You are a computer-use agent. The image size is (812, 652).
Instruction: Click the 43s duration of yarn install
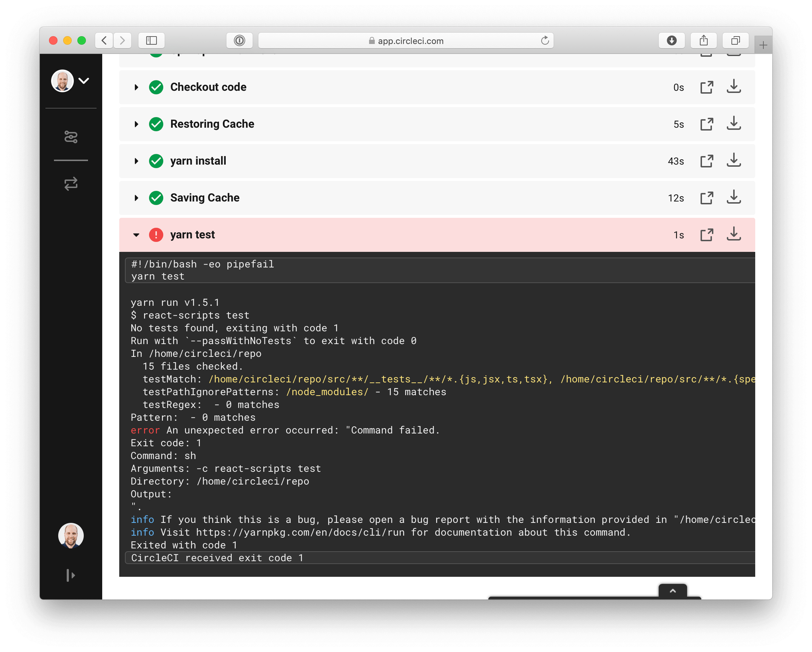676,161
